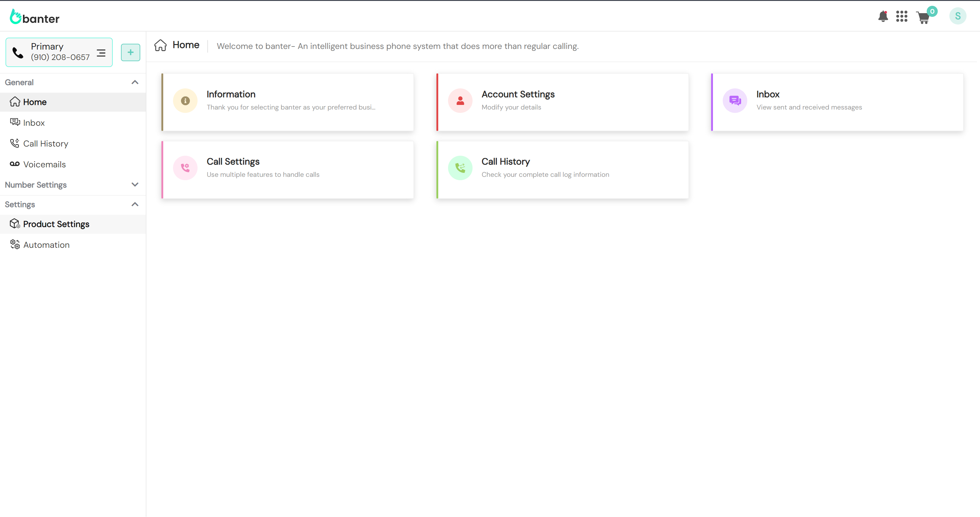Image resolution: width=980 pixels, height=517 pixels.
Task: Open the Primary number hamburger menu
Action: (x=101, y=53)
